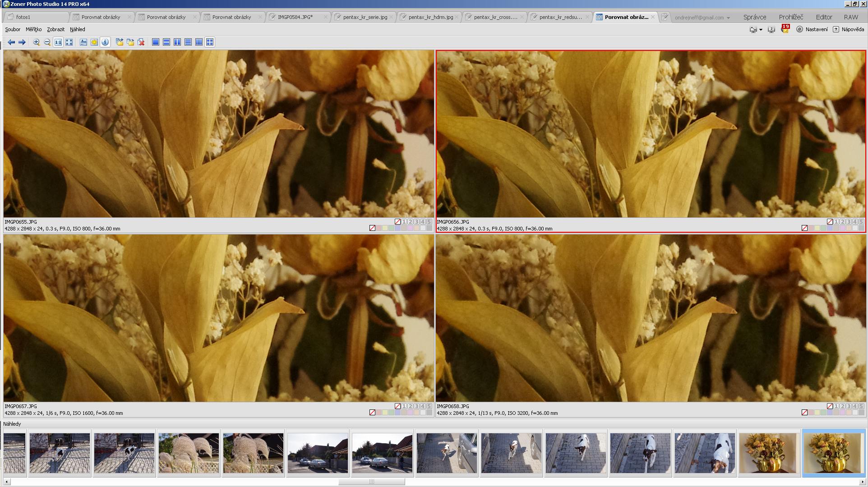
Task: Select the three vertical columns layout icon
Action: click(x=199, y=42)
